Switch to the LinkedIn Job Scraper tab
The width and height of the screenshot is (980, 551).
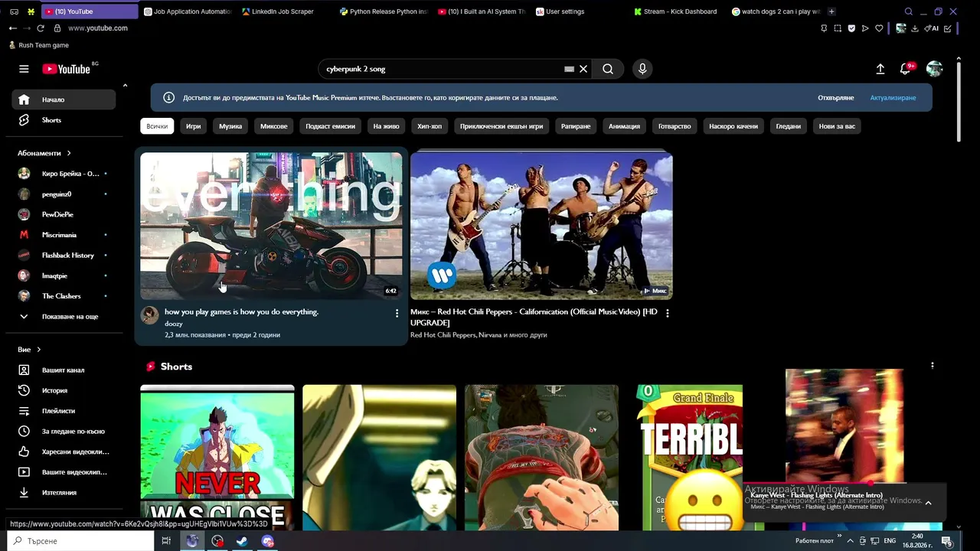tap(283, 11)
